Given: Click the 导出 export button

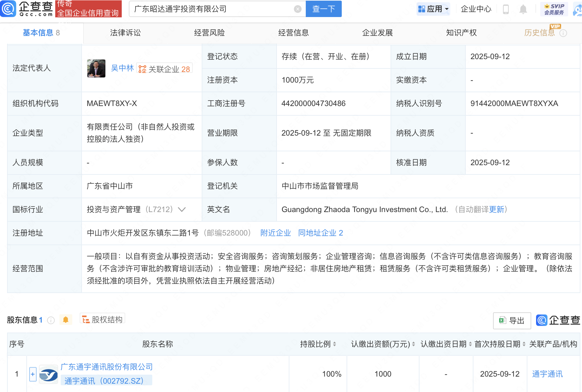Looking at the screenshot, I should coord(512,321).
